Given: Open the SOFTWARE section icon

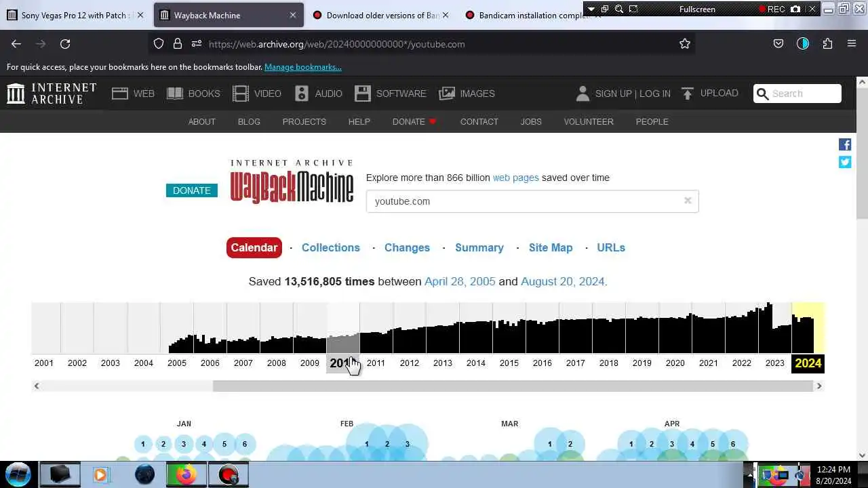Looking at the screenshot, I should (363, 94).
